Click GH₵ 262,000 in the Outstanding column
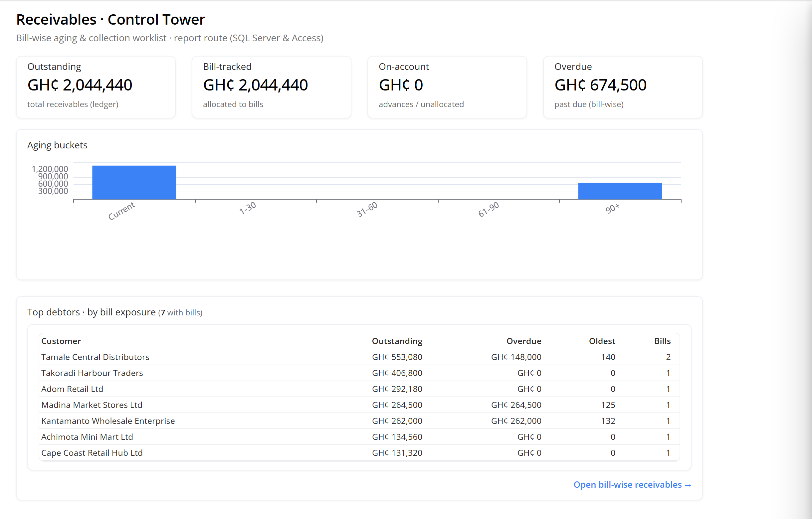This screenshot has height=519, width=812. (397, 421)
